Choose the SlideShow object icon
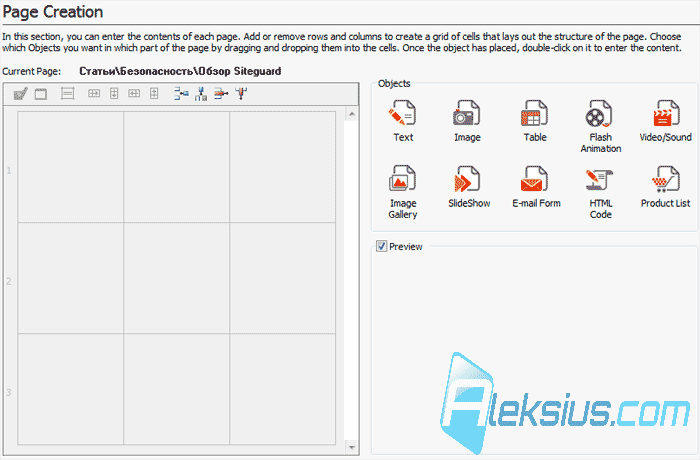The height and width of the screenshot is (460, 700). click(467, 179)
